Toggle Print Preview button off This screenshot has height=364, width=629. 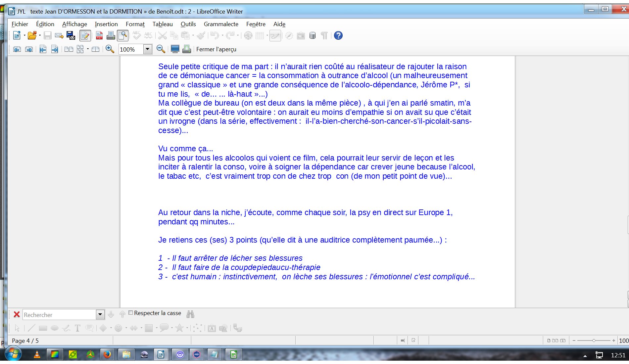coord(123,35)
